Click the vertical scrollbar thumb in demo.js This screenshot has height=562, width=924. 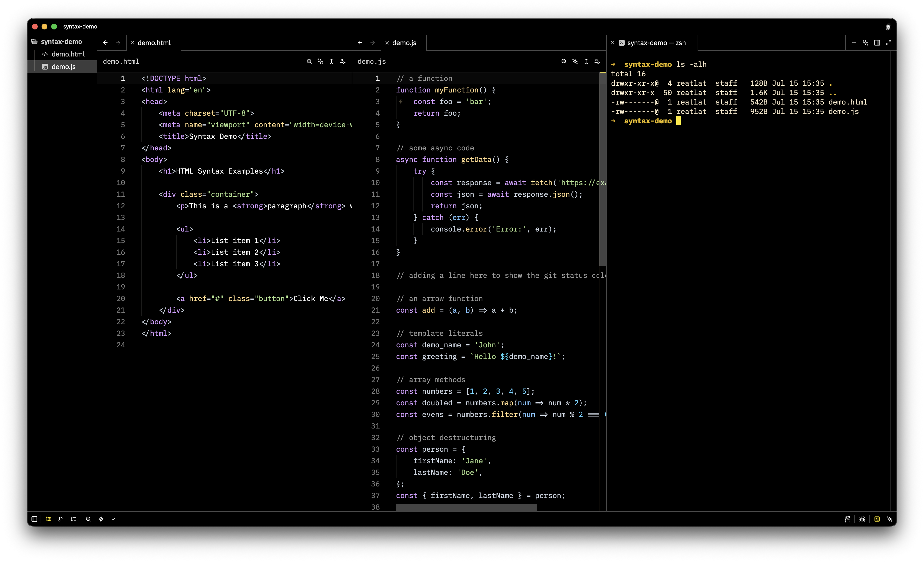(603, 169)
